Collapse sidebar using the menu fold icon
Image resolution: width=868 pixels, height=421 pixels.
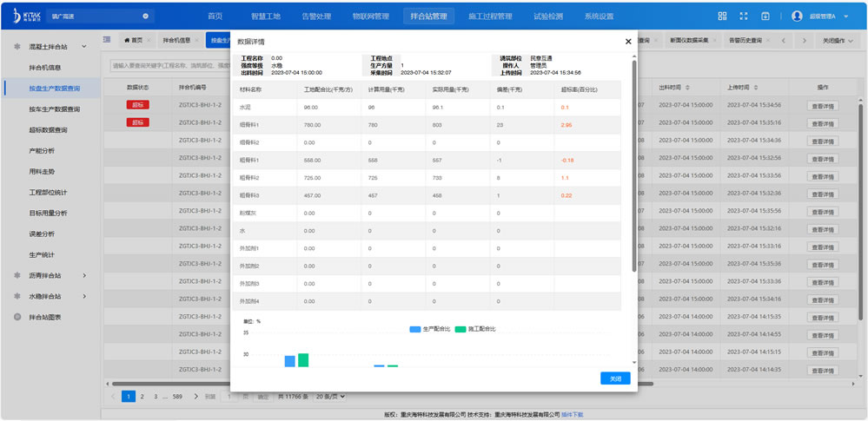tap(107, 40)
